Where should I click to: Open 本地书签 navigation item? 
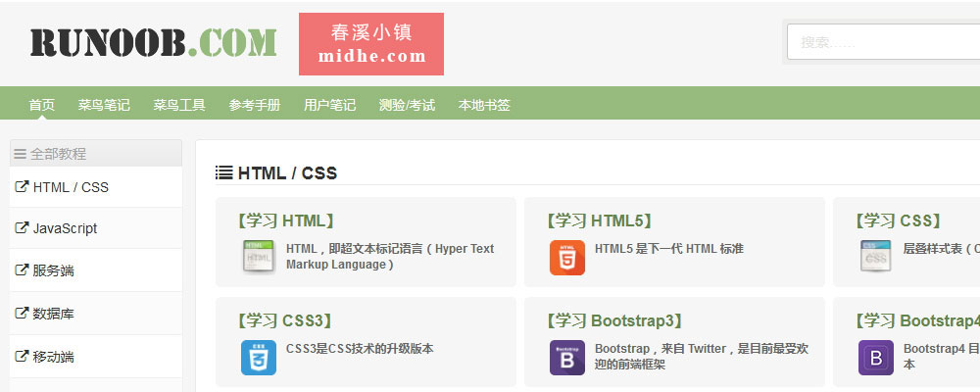click(x=484, y=105)
